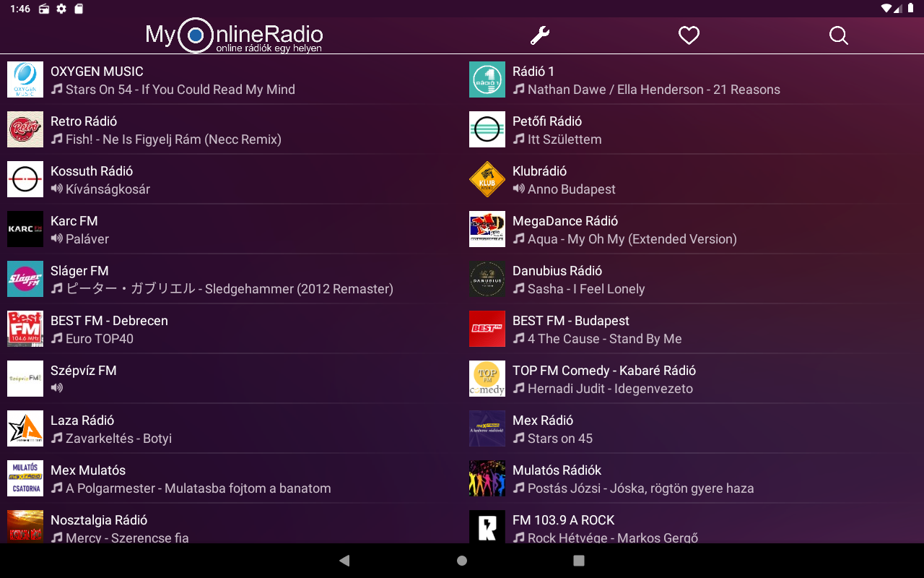Open the Petőfi Rádió station title

(547, 121)
